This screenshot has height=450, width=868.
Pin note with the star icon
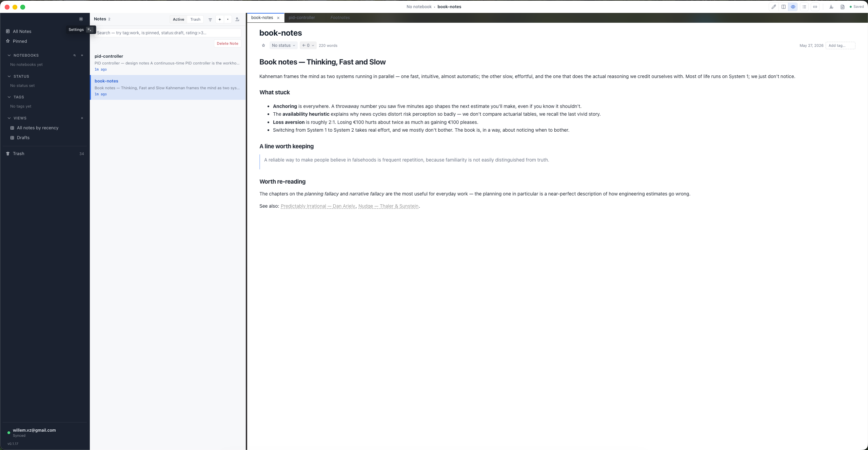pyautogui.click(x=263, y=45)
